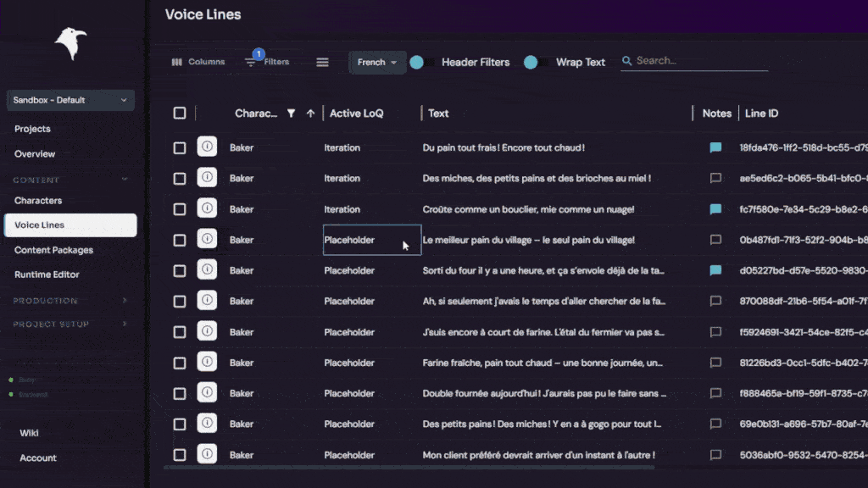Open info for the 'Le meilleur pain du village' row
Viewport: 868px width, 488px height.
click(x=207, y=239)
